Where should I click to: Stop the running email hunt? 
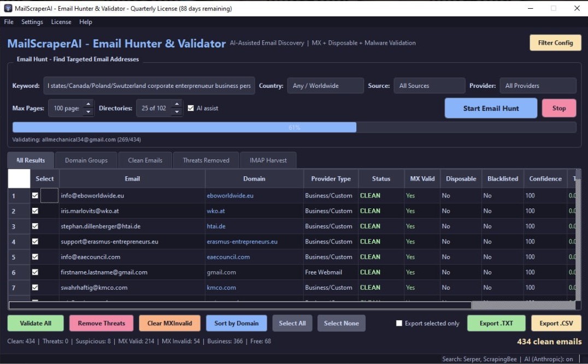tap(558, 108)
